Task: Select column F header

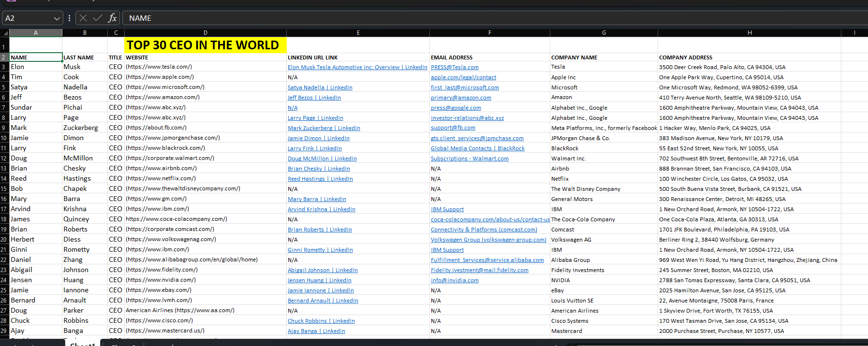Action: coord(490,33)
